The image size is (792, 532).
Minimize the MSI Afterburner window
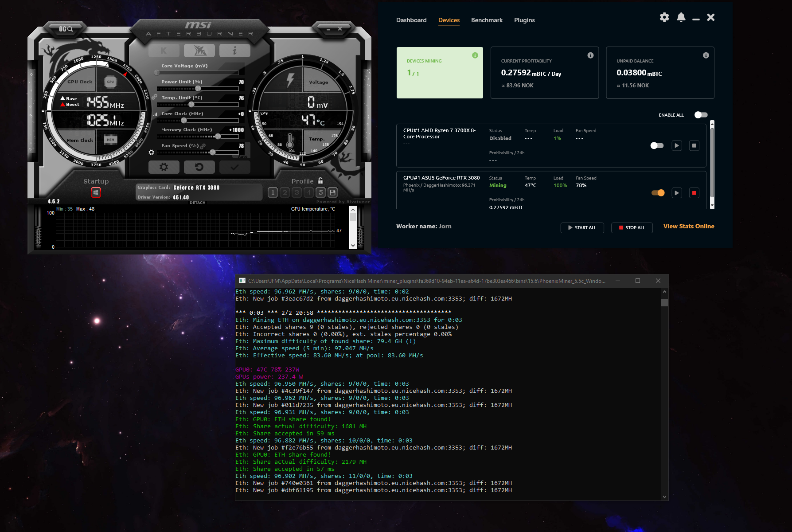328,29
